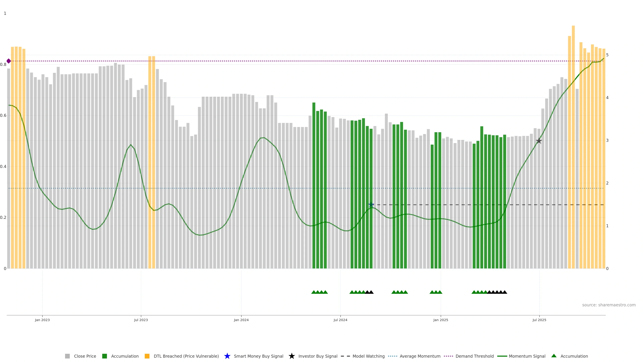Click the Jul 2025 axis label
The image size is (644, 362).
[539, 320]
